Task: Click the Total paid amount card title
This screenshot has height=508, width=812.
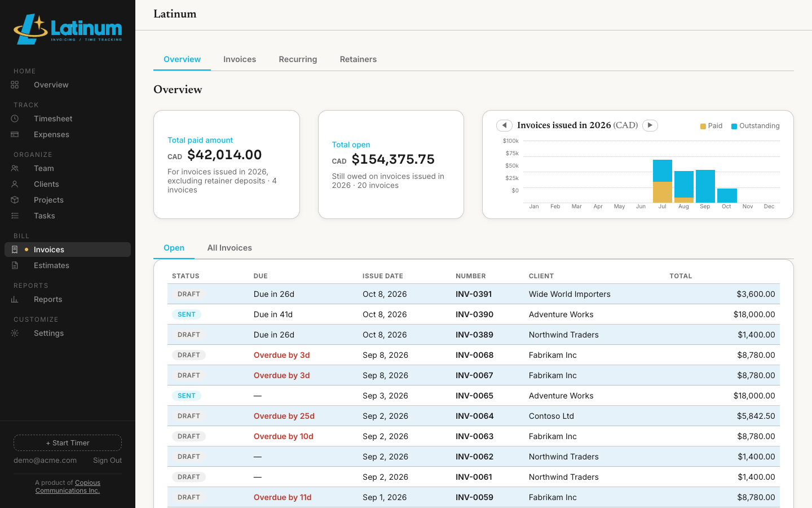Action: coord(200,140)
